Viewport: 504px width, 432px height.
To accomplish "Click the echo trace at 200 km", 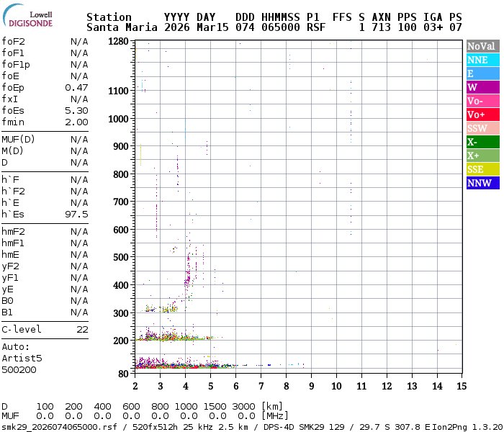I will [x=174, y=337].
